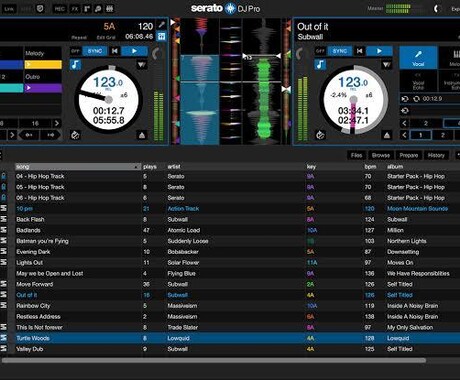Click left chevron beside loop size 2 right deck
Viewport: 460px width, 380px height.
(x=404, y=123)
